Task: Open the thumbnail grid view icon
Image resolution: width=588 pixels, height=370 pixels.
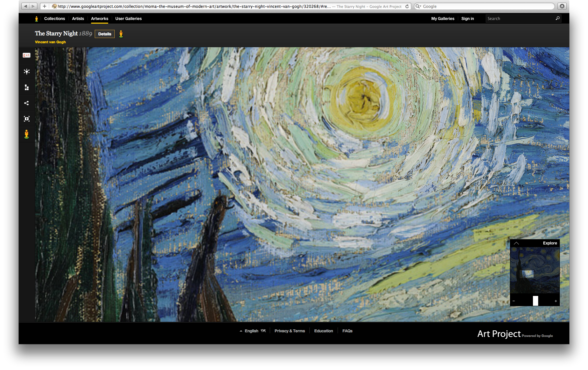Action: point(26,87)
